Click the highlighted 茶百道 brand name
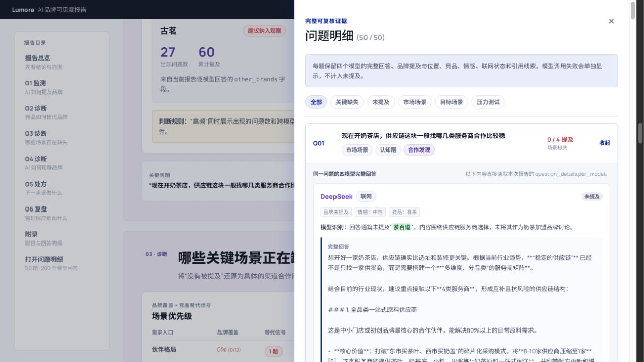Viewport: 644px width, 362px height. 402,227
